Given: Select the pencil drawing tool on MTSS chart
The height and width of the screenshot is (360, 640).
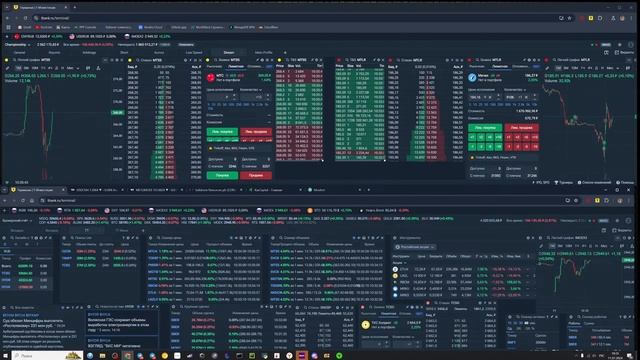Looking at the screenshot, I should point(7,68).
